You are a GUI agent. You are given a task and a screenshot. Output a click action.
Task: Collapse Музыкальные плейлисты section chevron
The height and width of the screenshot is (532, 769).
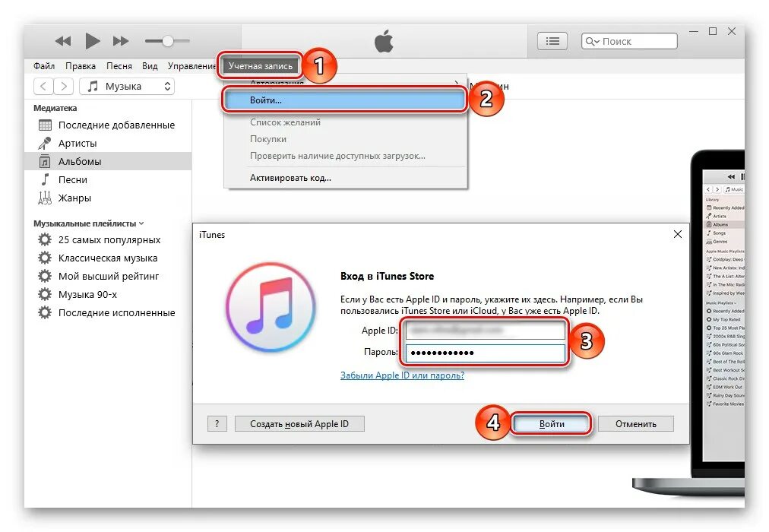141,223
